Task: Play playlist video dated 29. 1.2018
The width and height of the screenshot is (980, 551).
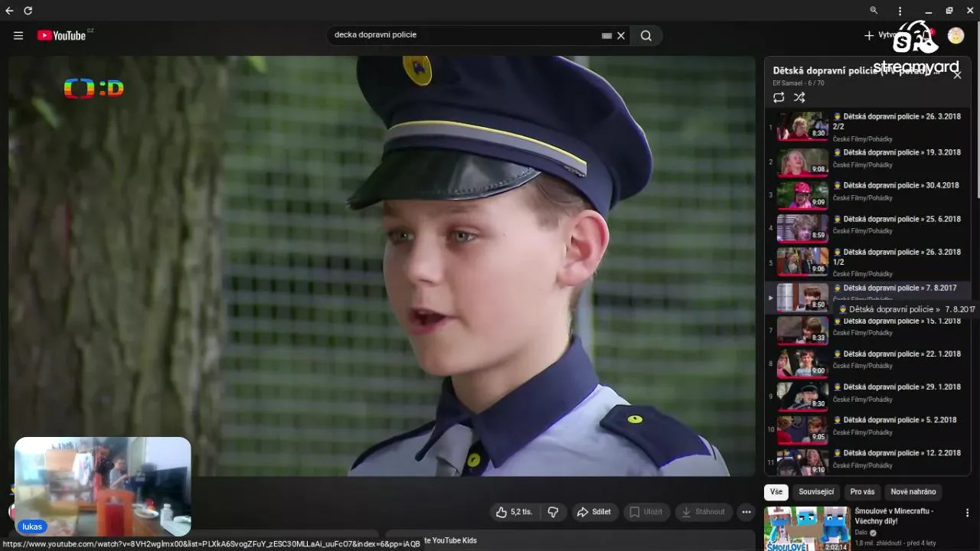Action: [x=868, y=396]
